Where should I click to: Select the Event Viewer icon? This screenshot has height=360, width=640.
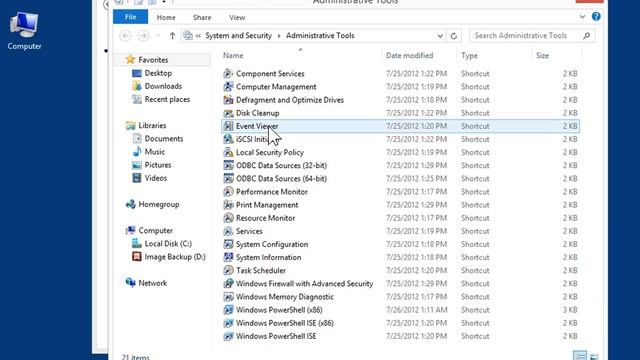click(228, 126)
